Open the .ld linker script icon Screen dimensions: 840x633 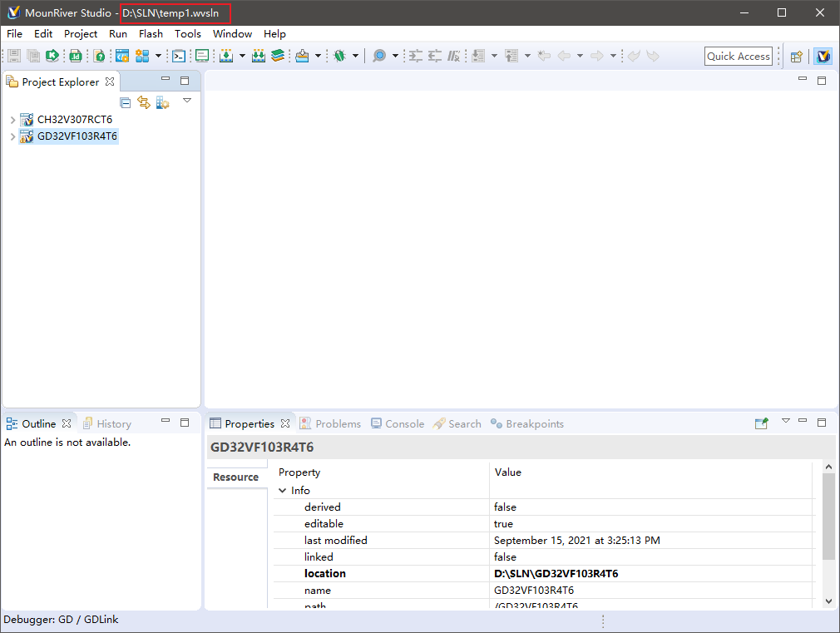click(76, 56)
